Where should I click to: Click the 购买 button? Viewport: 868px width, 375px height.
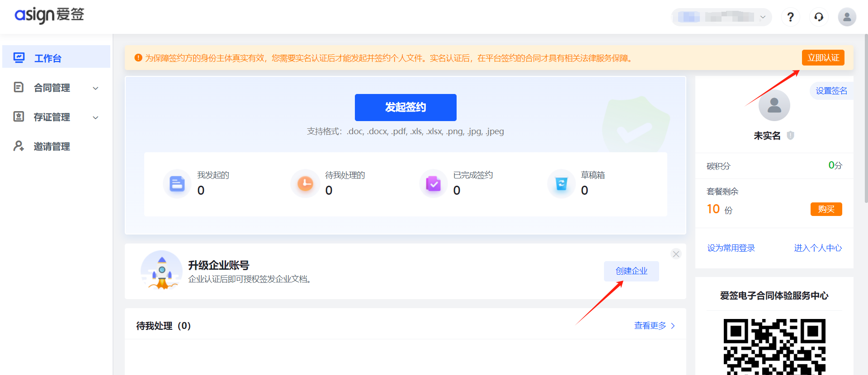pos(826,209)
